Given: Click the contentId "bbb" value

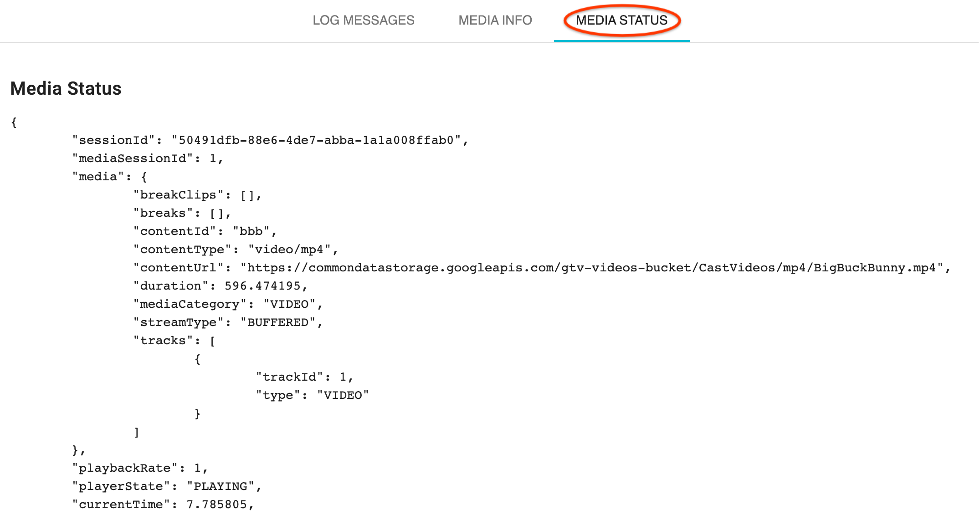Looking at the screenshot, I should point(251,231).
